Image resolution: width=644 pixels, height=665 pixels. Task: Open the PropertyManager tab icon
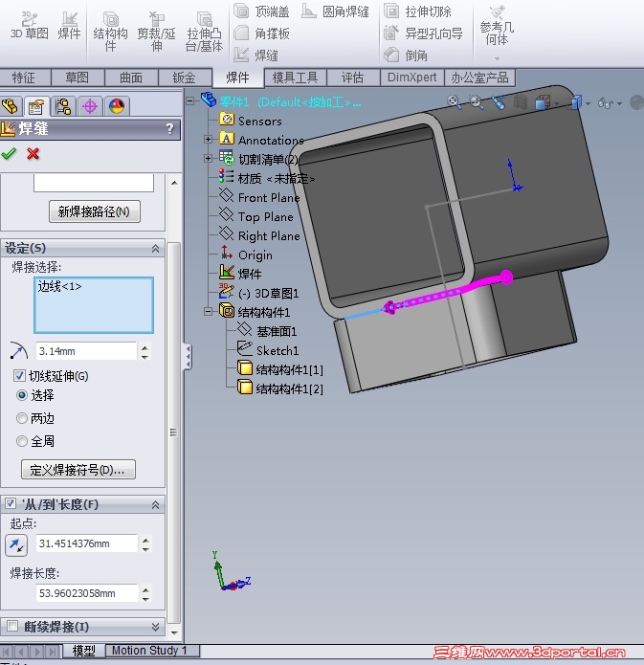(x=36, y=106)
